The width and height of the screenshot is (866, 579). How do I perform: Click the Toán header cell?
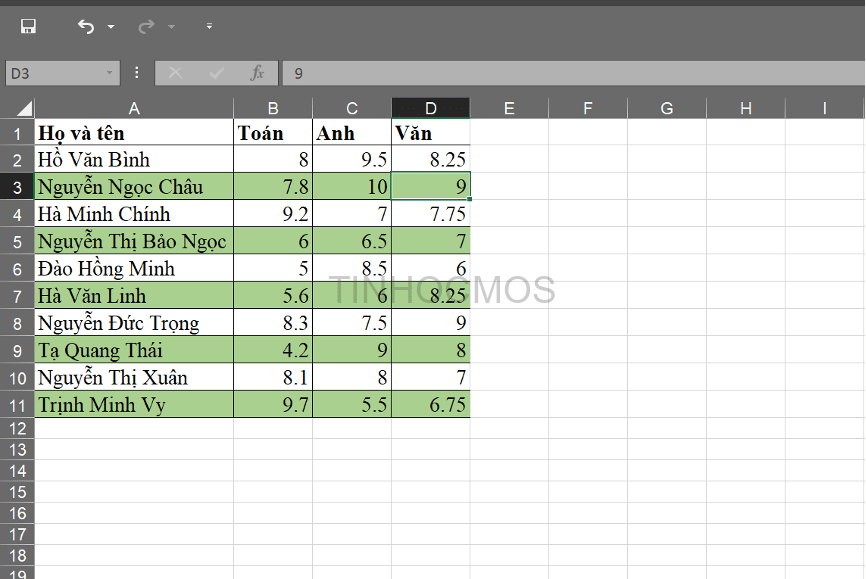273,133
